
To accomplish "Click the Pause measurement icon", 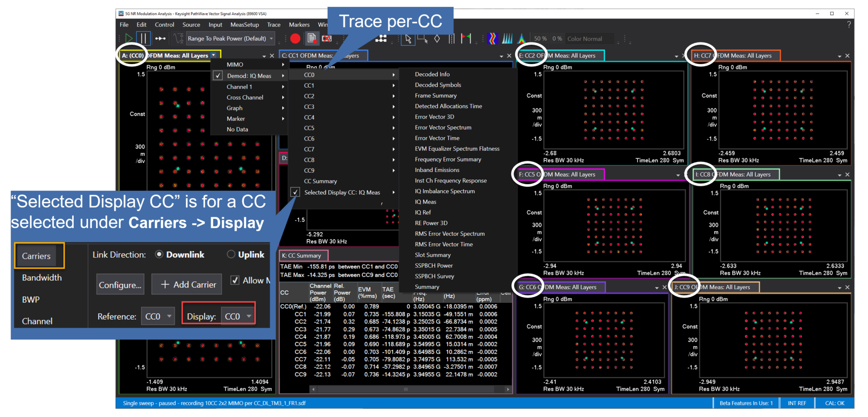I will pyautogui.click(x=144, y=38).
